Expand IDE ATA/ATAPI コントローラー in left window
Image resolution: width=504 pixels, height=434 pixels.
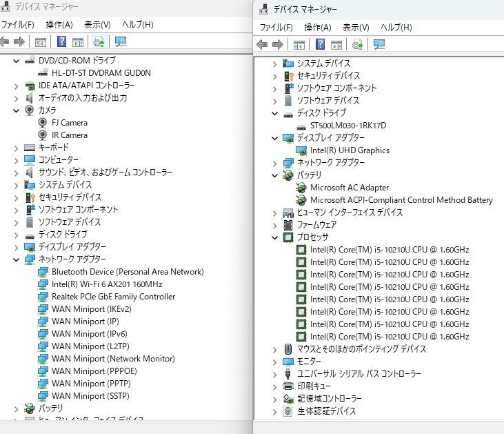tap(16, 86)
